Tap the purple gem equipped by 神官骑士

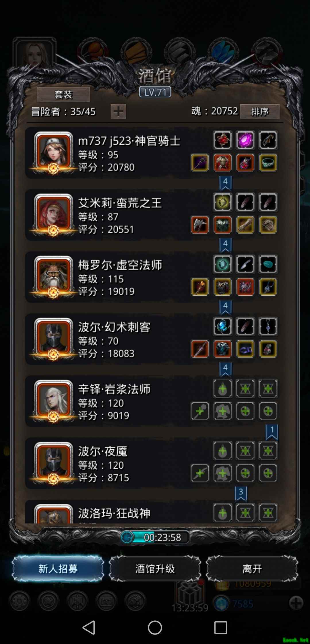tap(245, 140)
